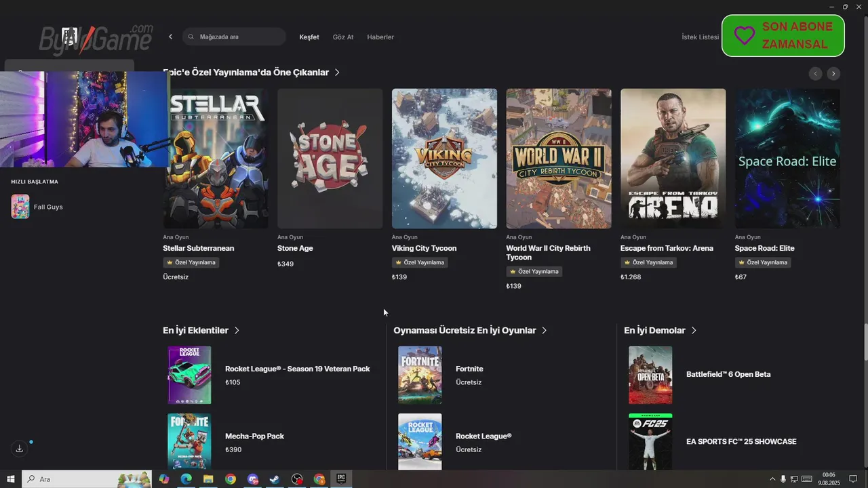
Task: Click the Battlefield™ 6 Open Beta title
Action: coord(728,374)
